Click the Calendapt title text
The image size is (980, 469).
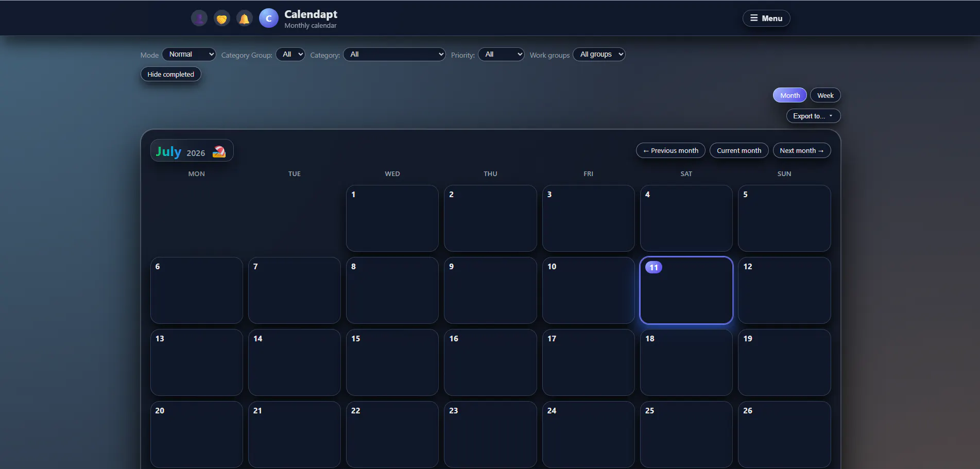click(311, 14)
